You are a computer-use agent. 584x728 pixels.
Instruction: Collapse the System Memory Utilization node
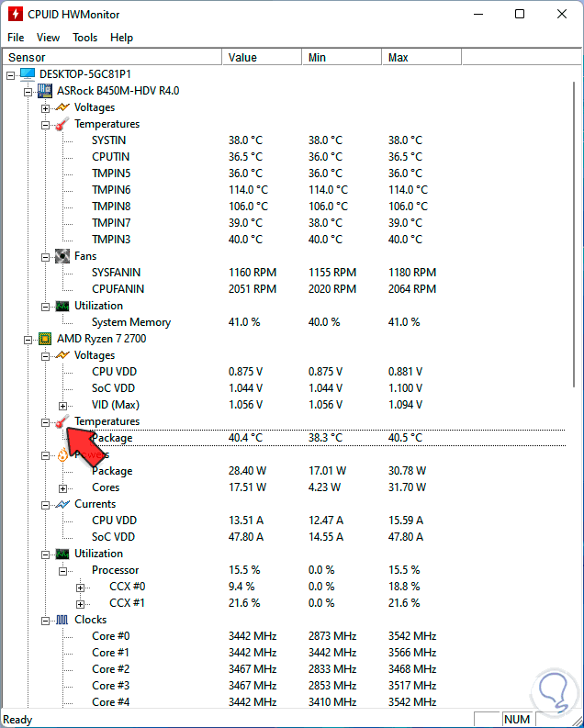[x=45, y=307]
